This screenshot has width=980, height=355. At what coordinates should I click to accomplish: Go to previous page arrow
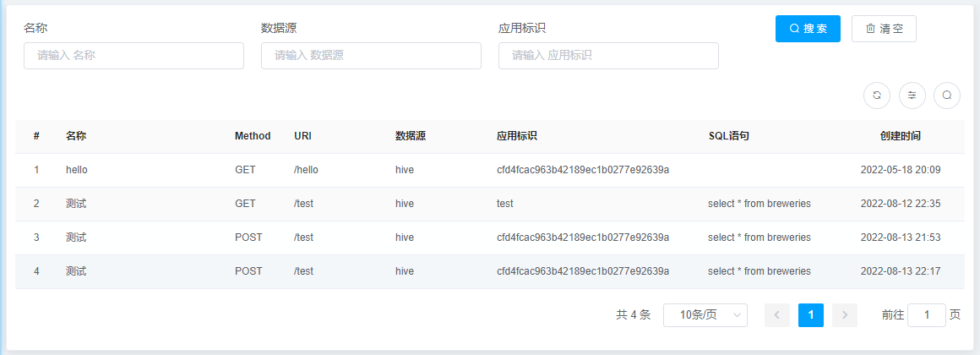click(777, 315)
